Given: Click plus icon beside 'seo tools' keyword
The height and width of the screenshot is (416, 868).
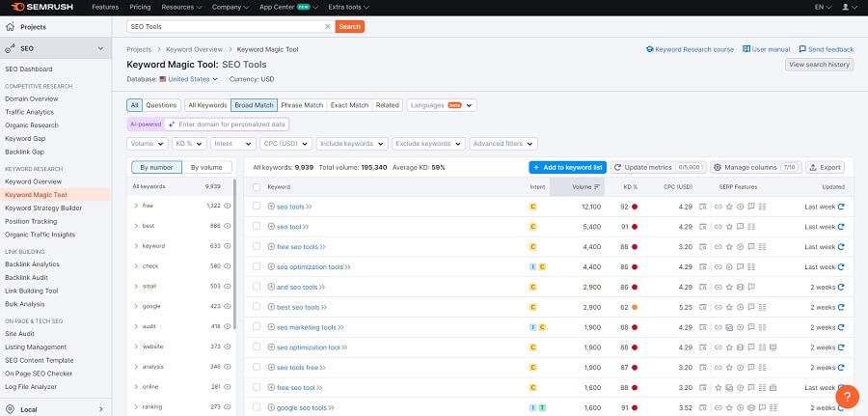Looking at the screenshot, I should (x=271, y=207).
